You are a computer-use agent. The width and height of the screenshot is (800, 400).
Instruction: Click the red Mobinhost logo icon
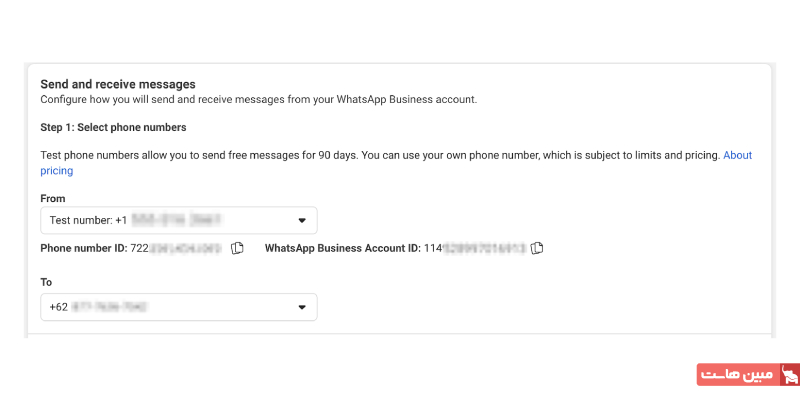790,375
